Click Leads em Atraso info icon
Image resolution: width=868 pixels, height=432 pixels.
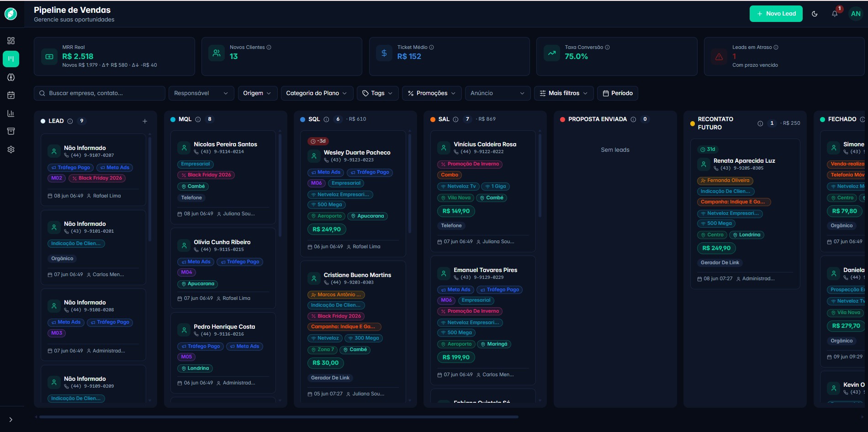pyautogui.click(x=776, y=47)
